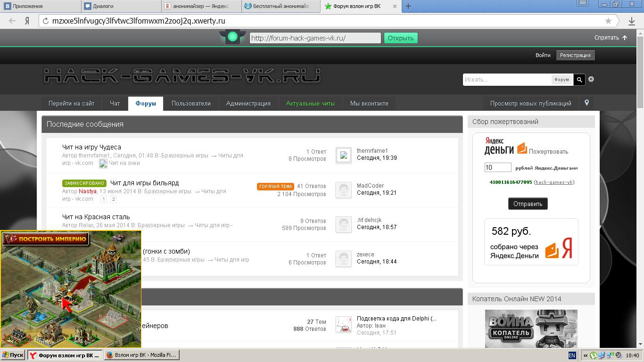Click the magnifier search button
This screenshot has width=644, height=362.
point(579,80)
